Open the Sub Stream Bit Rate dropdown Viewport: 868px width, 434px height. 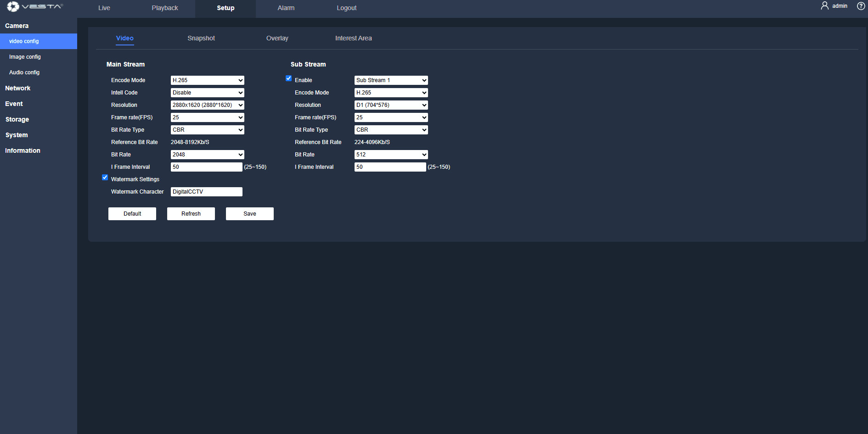(391, 155)
